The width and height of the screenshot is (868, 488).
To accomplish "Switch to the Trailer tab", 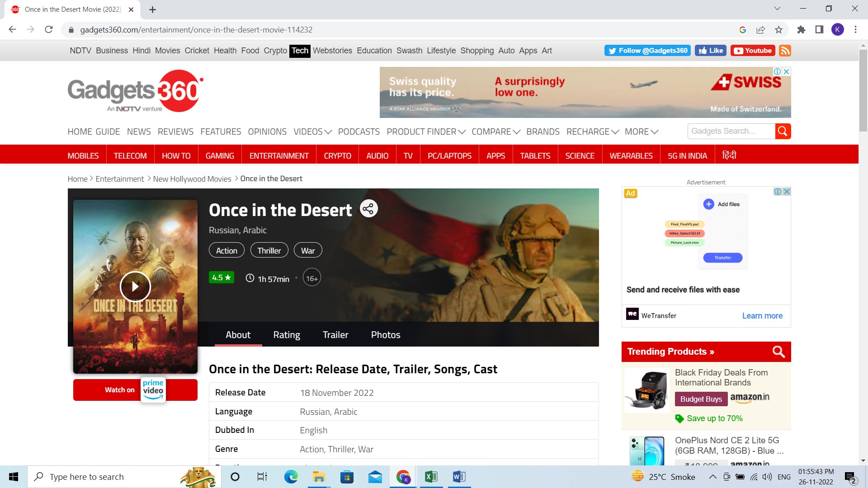I will pos(335,335).
